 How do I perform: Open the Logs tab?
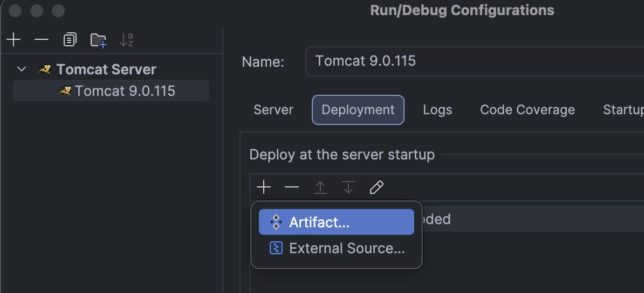pyautogui.click(x=437, y=110)
